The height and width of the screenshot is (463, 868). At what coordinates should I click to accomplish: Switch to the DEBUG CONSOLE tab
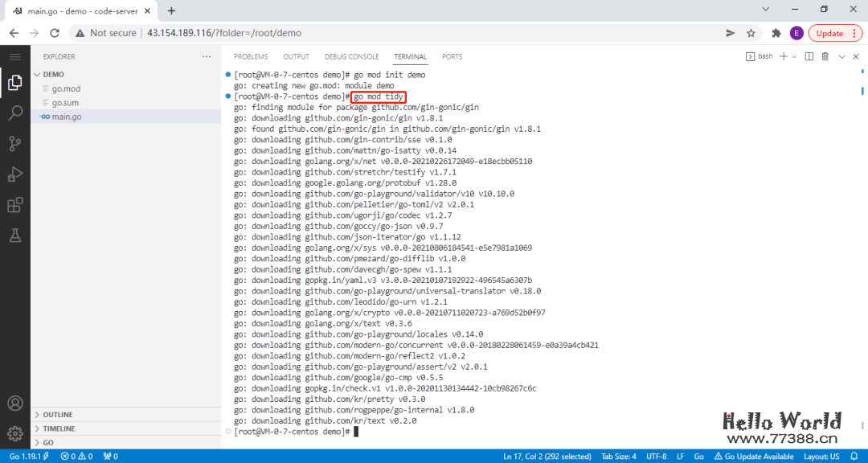click(x=351, y=57)
